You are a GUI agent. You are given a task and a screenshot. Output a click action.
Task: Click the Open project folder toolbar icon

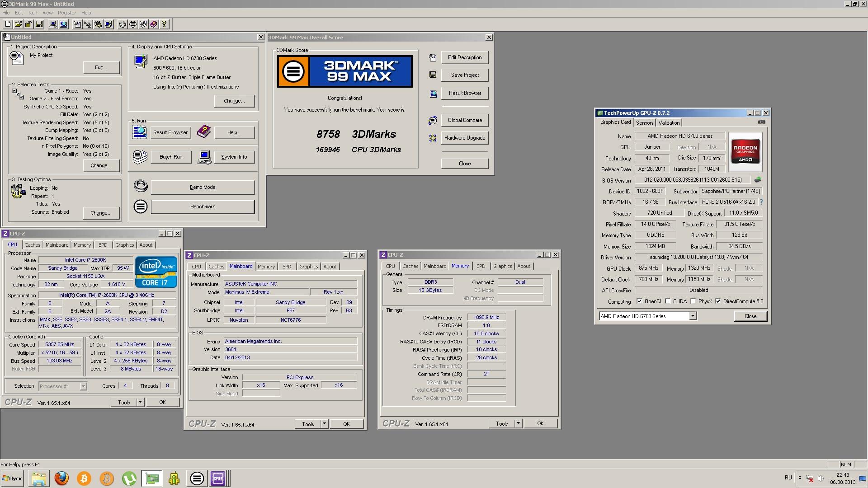18,24
